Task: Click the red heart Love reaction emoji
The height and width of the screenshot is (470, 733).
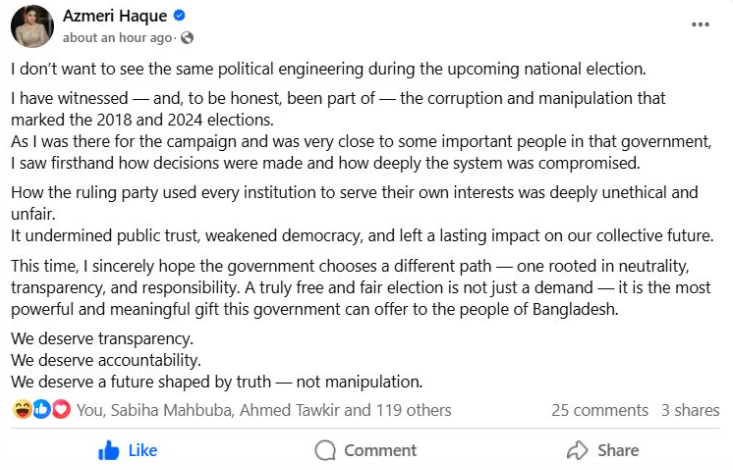Action: (61, 410)
